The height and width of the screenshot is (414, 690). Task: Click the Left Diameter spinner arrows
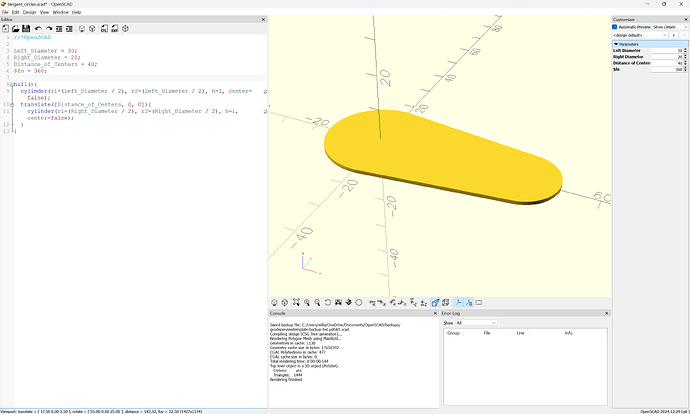pos(685,51)
